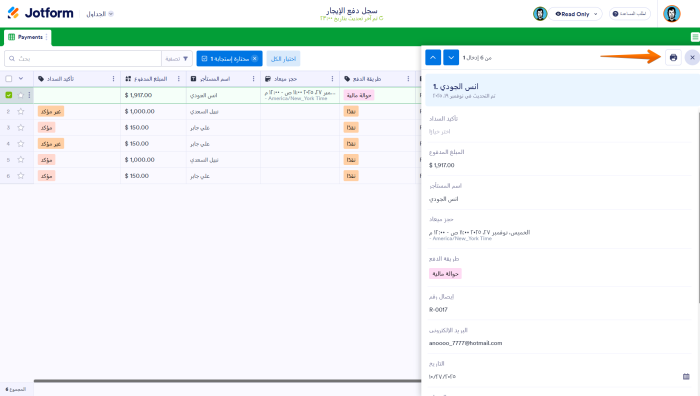The width and height of the screenshot is (700, 396).
Task: Open the calendar icon in the التاريخ field
Action: (x=686, y=376)
